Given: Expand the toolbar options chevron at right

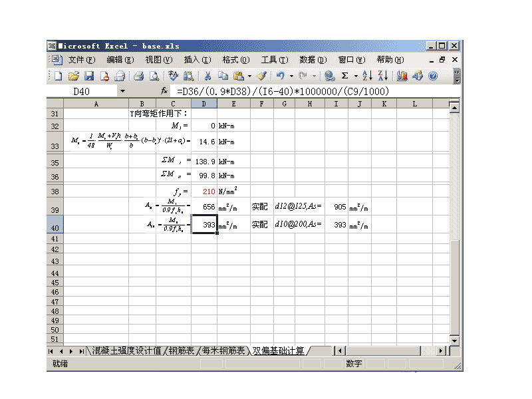Looking at the screenshot, I should point(457,76).
